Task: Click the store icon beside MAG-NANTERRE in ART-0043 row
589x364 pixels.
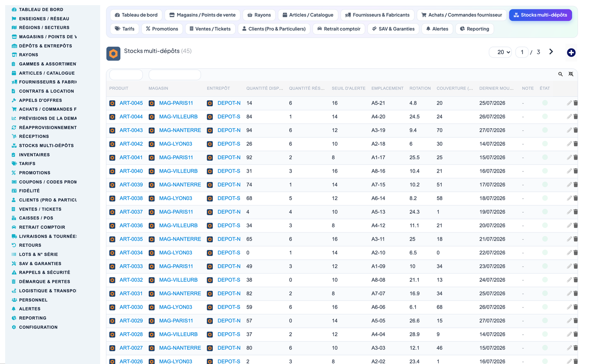Action: 152,130
